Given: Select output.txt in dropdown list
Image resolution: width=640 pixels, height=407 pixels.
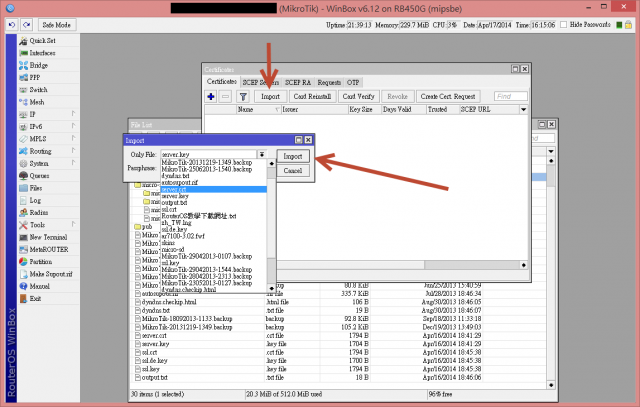Looking at the screenshot, I should 213,202.
